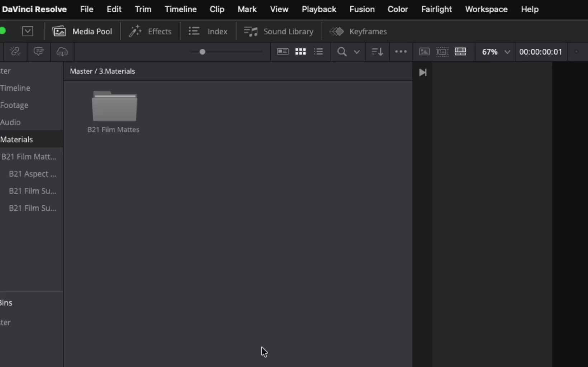This screenshot has width=588, height=367.
Task: Switch media pool to metadata view
Action: (x=283, y=52)
